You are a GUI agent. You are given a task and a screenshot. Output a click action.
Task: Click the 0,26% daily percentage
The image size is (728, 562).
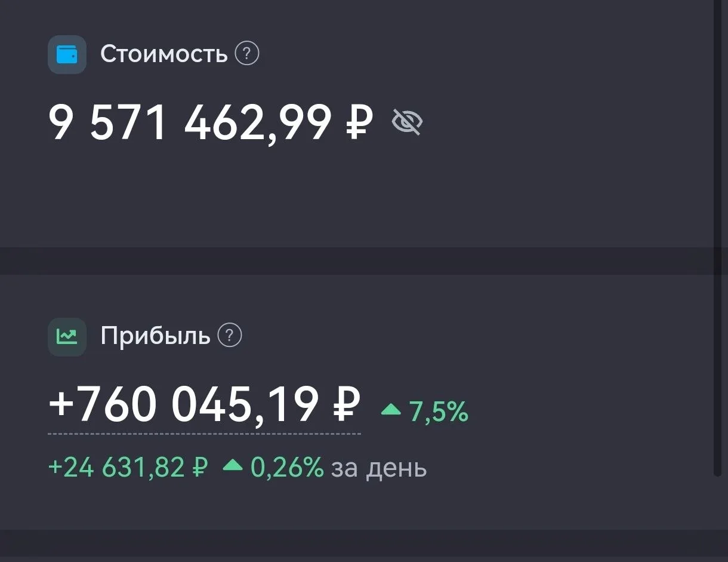(286, 467)
